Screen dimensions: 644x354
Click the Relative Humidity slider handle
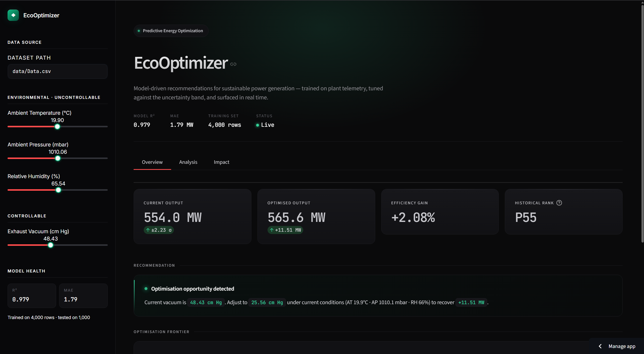point(58,190)
